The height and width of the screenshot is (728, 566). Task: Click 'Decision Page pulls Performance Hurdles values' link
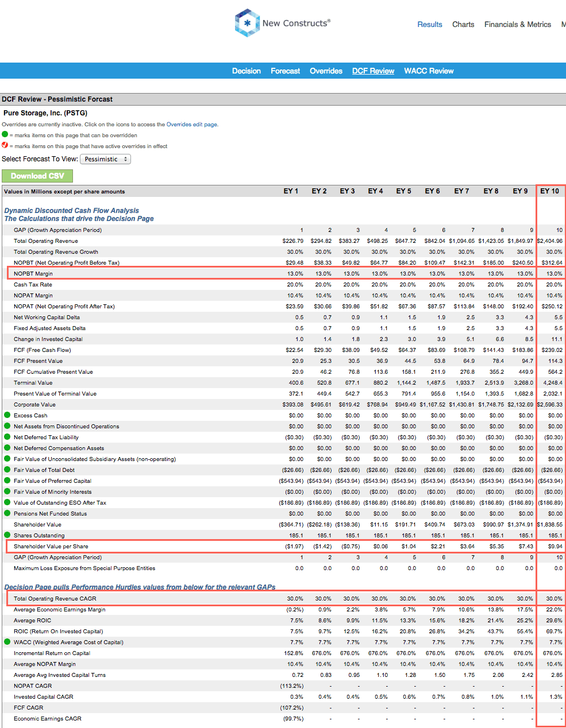[x=140, y=587]
